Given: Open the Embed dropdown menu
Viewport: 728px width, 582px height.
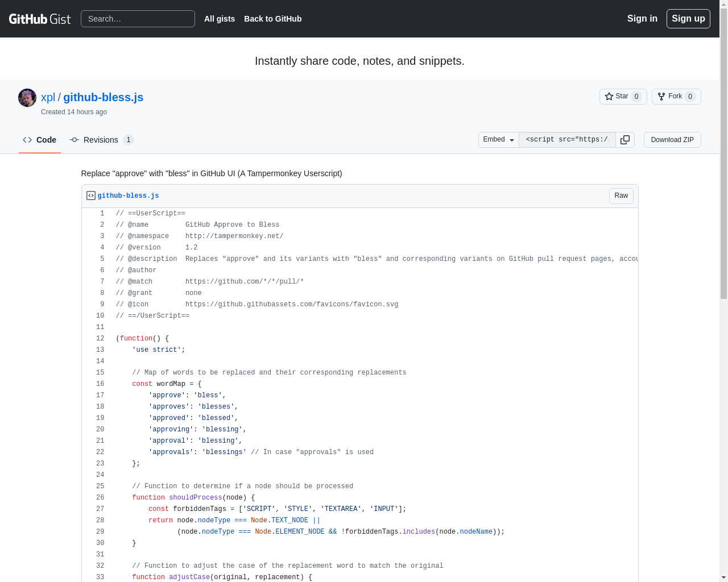Looking at the screenshot, I should click(x=499, y=140).
